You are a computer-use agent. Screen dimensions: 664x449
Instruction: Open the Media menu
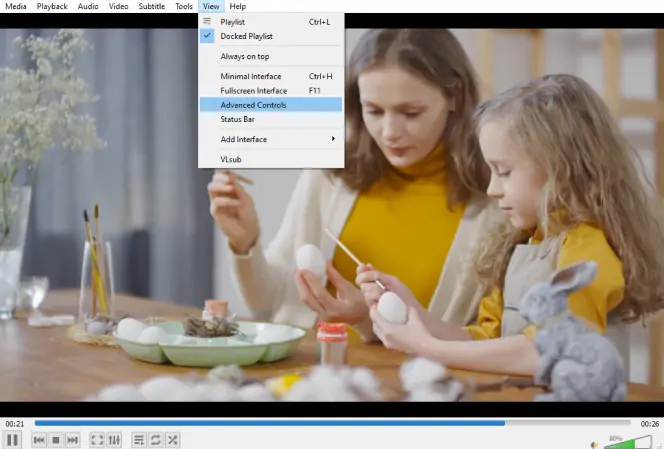click(16, 6)
